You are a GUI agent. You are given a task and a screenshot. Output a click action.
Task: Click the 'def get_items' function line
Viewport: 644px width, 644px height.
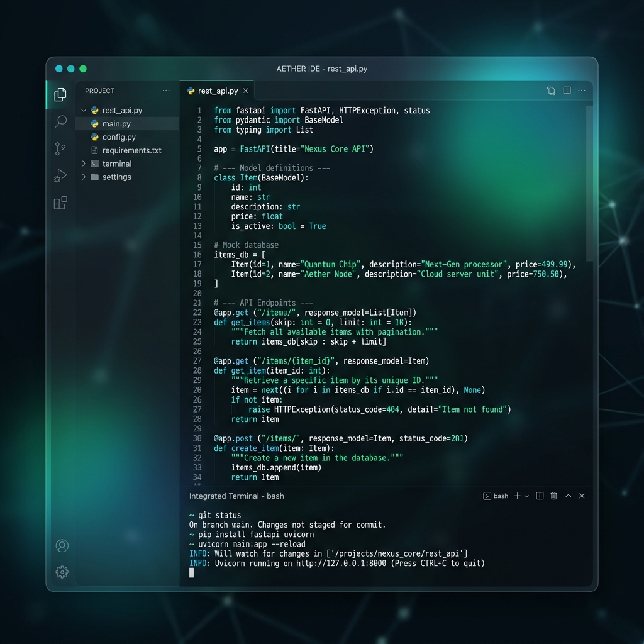[x=313, y=323]
